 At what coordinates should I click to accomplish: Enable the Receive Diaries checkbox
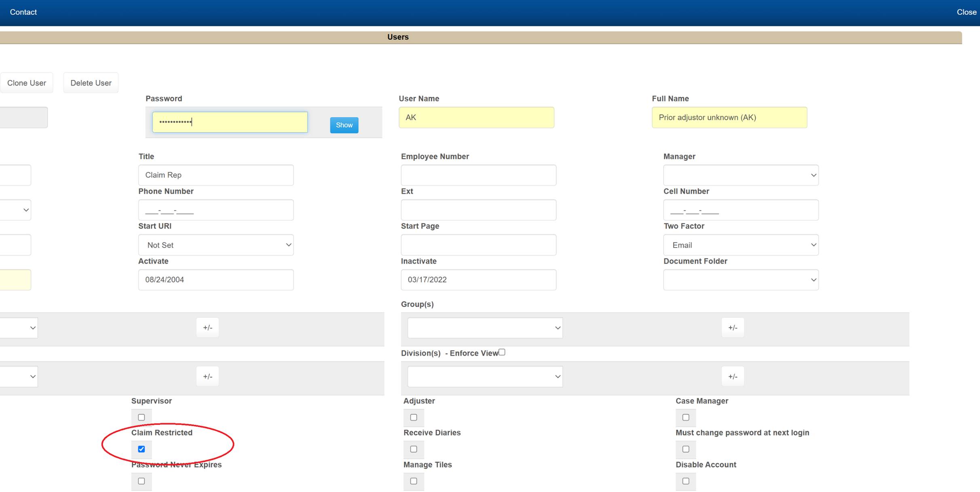(x=414, y=449)
